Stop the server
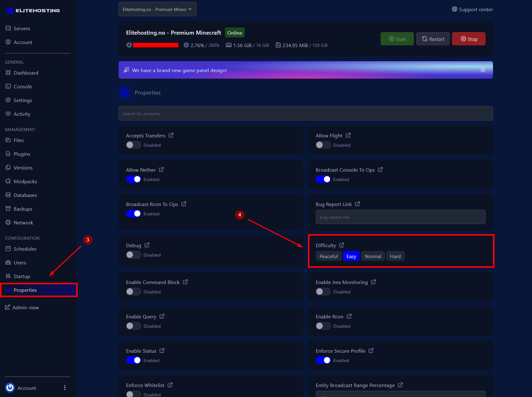Viewport: 532px width, 397px height. [x=469, y=39]
